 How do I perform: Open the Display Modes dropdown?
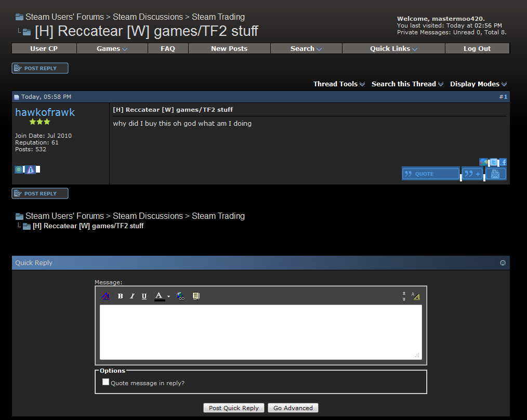point(478,84)
